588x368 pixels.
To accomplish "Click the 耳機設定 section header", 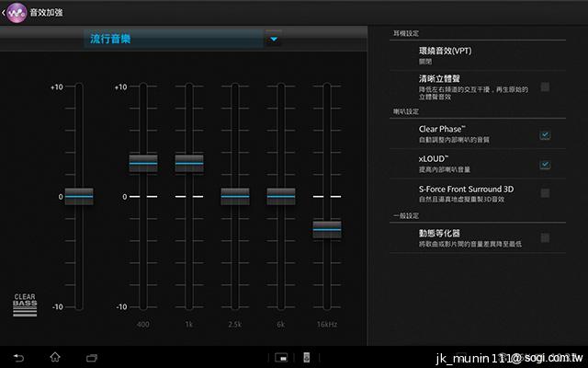I will (x=406, y=33).
